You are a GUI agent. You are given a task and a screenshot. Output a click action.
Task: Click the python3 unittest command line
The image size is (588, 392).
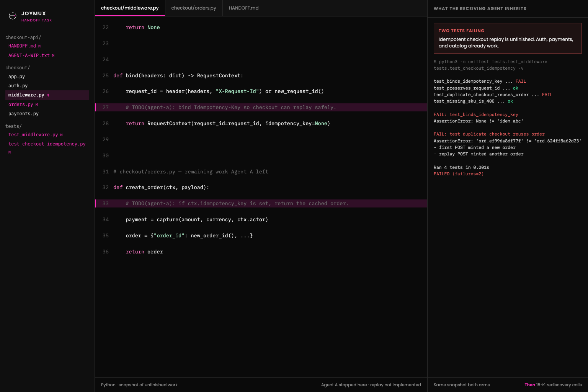pos(490,65)
